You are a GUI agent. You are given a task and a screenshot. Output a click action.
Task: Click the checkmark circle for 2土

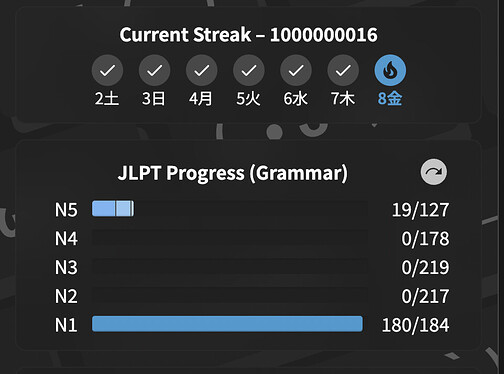(x=107, y=70)
